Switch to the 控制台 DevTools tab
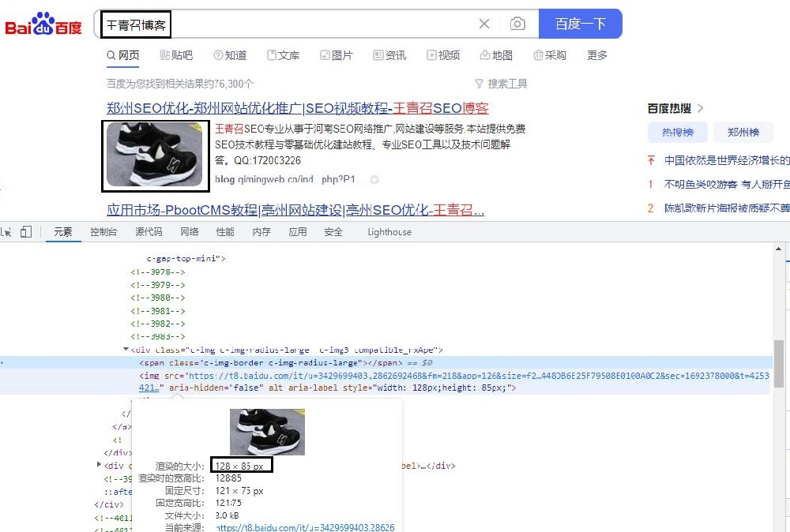Image resolution: width=790 pixels, height=532 pixels. pos(103,232)
